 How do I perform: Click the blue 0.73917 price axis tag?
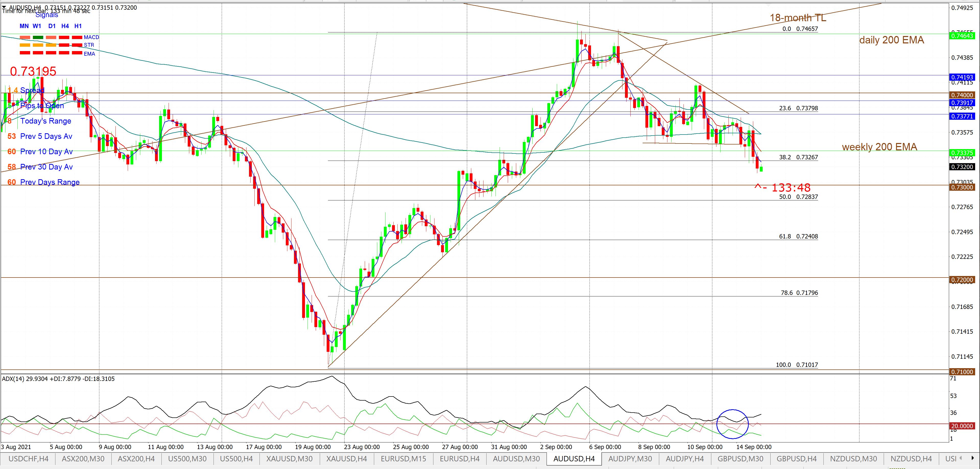[x=962, y=103]
